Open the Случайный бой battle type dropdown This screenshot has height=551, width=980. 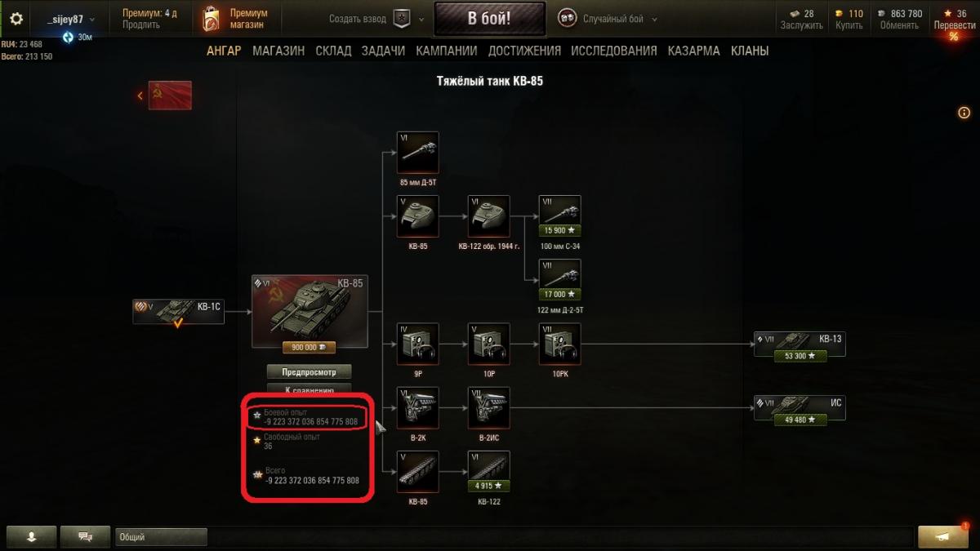[609, 19]
